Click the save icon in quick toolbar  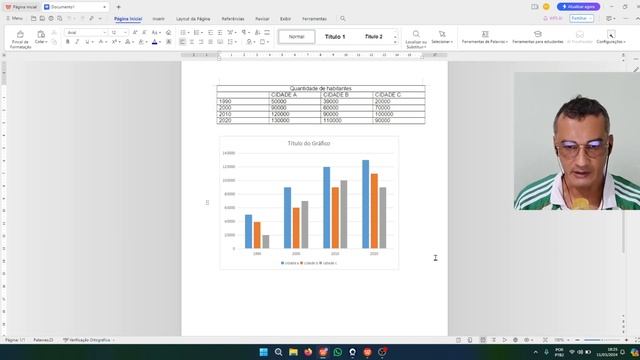tap(42, 18)
